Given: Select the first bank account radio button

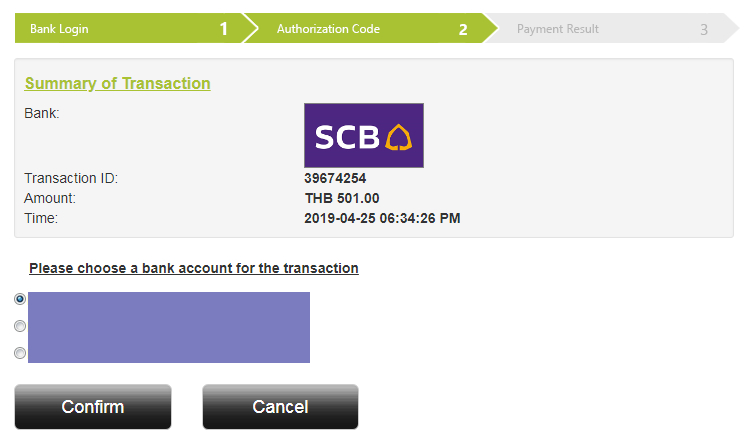Looking at the screenshot, I should pos(20,299).
